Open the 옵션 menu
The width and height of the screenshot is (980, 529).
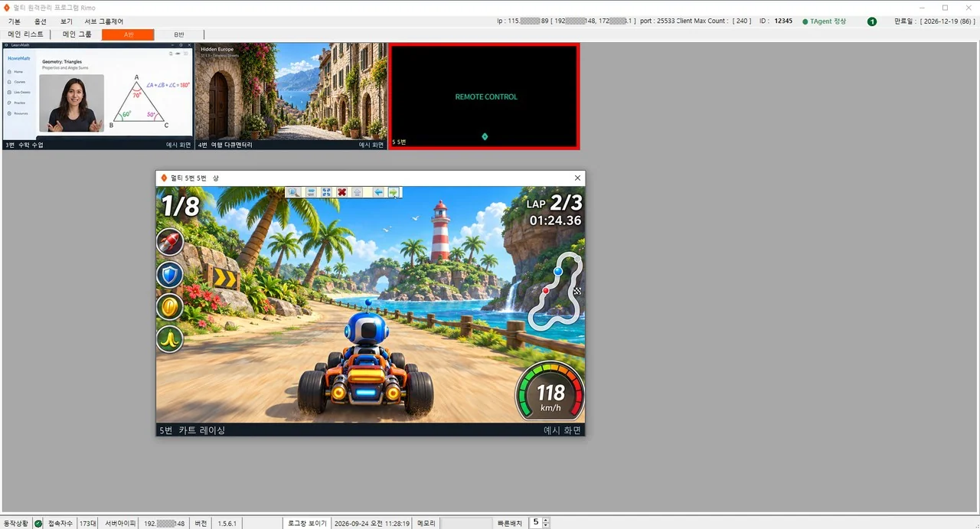click(x=40, y=21)
